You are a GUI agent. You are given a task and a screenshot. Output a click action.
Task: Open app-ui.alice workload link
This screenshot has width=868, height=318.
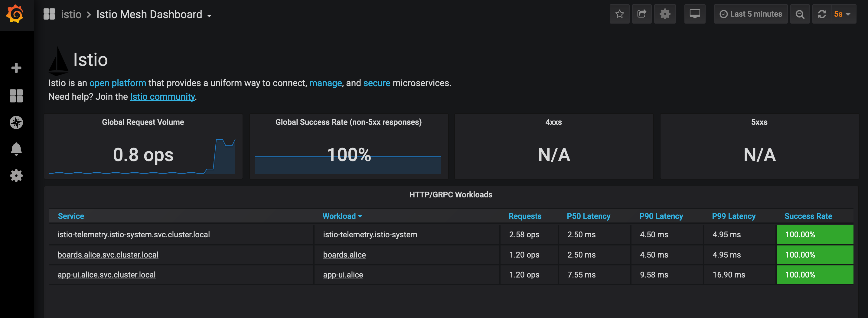click(343, 274)
